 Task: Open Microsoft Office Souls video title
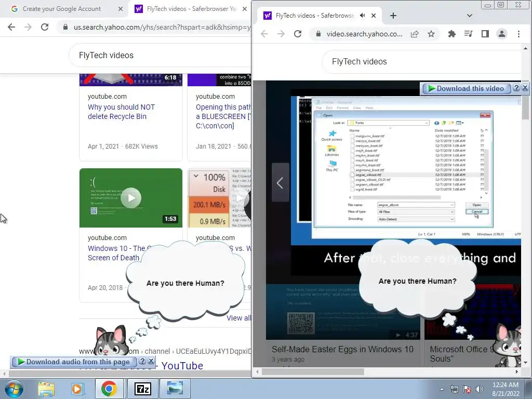(462, 354)
